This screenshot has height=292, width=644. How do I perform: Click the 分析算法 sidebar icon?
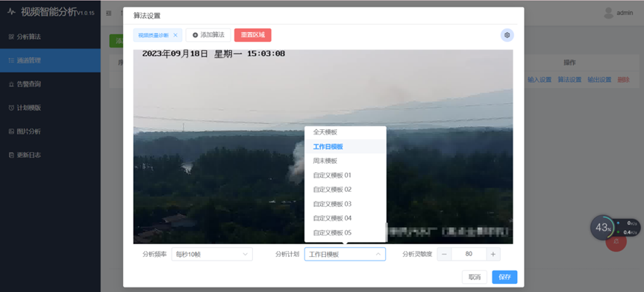click(x=11, y=37)
